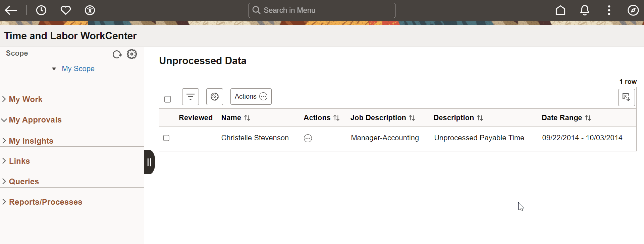644x244 pixels.
Task: Collapse the My Approvals section
Action: (x=35, y=120)
